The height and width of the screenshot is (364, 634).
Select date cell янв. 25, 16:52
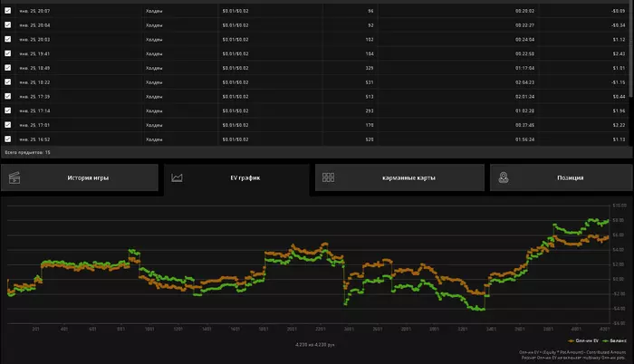tap(34, 139)
